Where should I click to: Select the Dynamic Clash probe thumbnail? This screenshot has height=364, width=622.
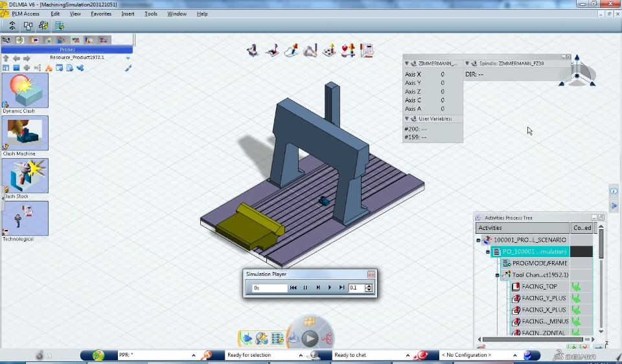click(x=25, y=91)
